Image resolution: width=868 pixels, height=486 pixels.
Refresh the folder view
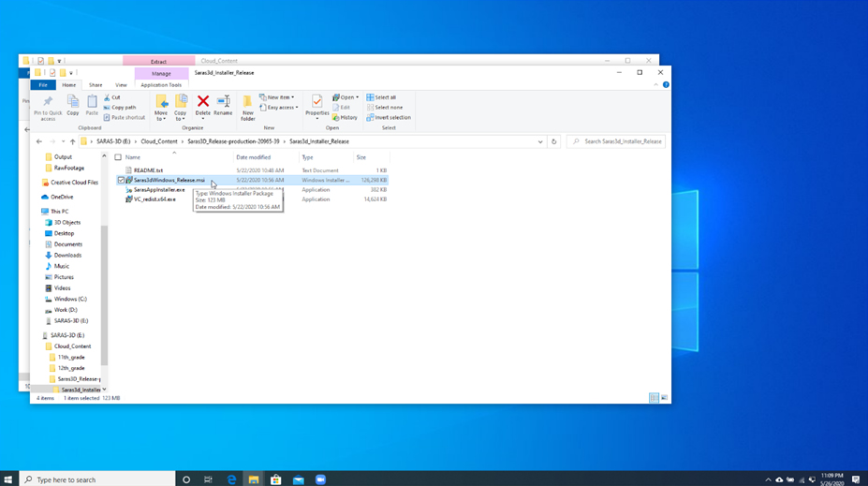tap(553, 141)
